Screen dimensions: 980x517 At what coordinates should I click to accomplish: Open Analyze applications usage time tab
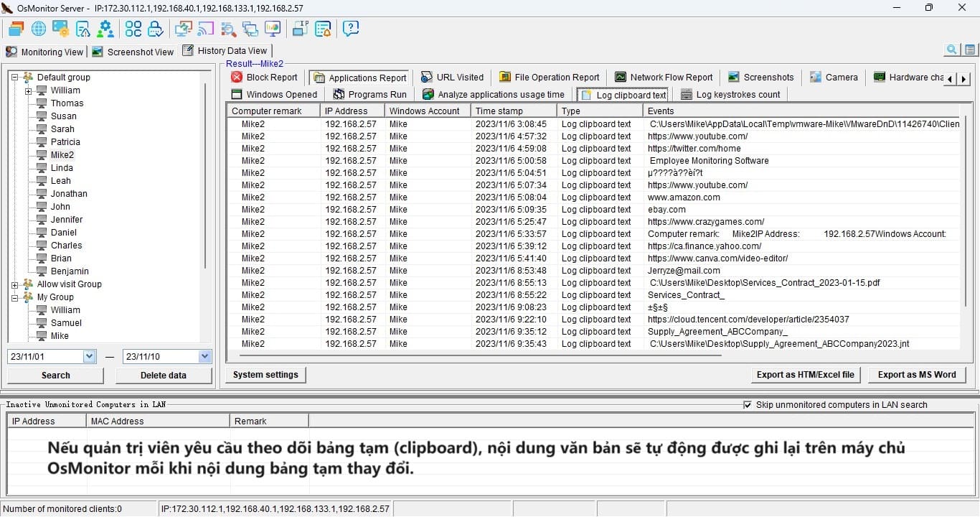(x=493, y=94)
